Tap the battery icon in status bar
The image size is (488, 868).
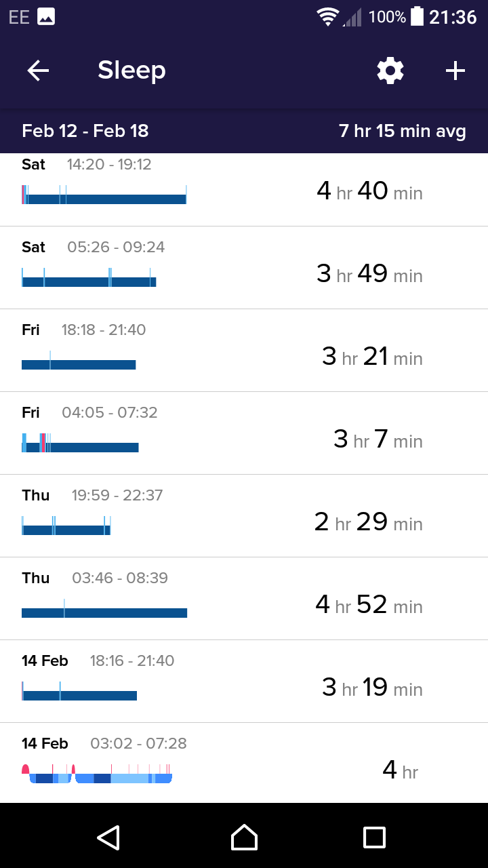click(417, 17)
